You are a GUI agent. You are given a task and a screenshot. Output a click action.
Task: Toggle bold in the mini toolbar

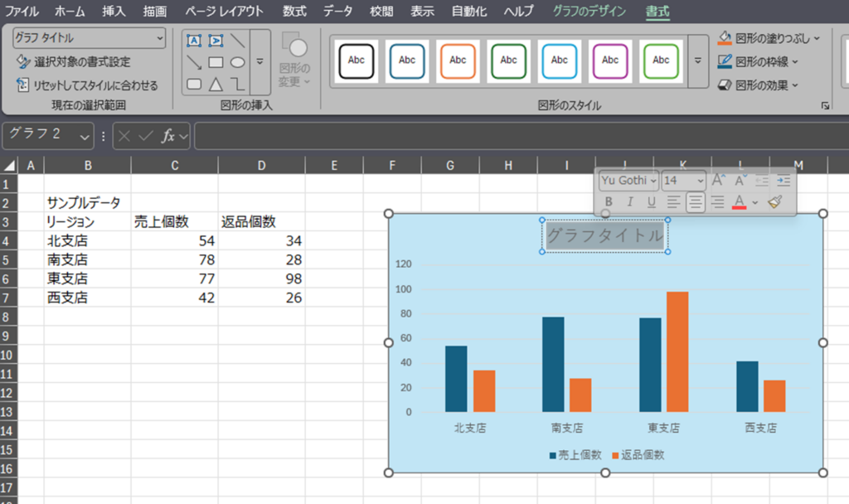pos(609,201)
